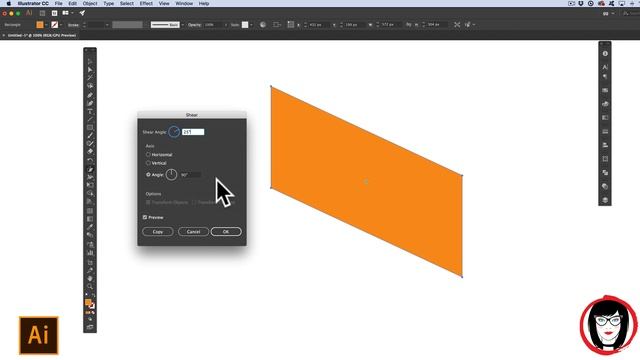Click the orange sheared shape on canvas
This screenshot has width=640, height=360.
366,182
